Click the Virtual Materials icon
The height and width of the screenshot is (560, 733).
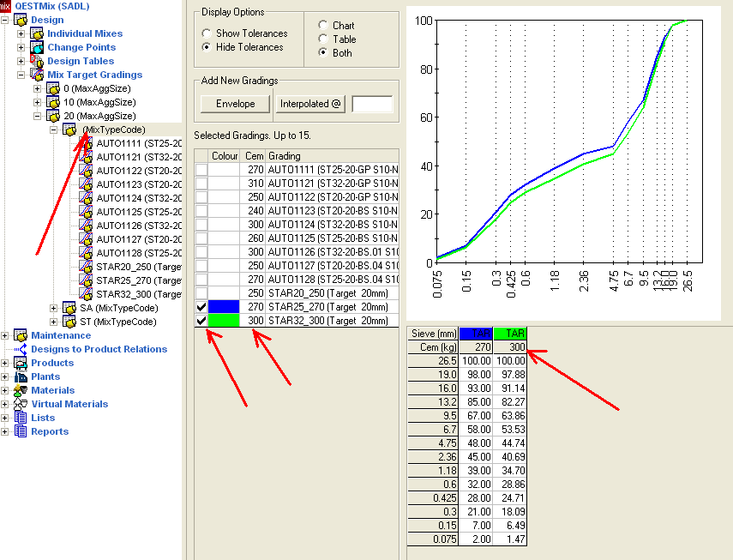pyautogui.click(x=21, y=404)
